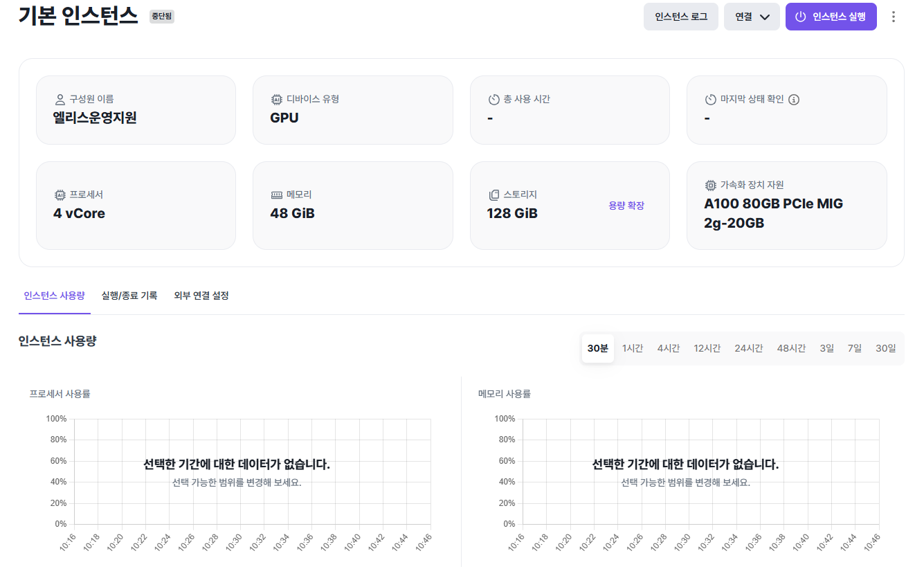Open the 인스턴스 로그 view
924x569 pixels.
point(680,17)
